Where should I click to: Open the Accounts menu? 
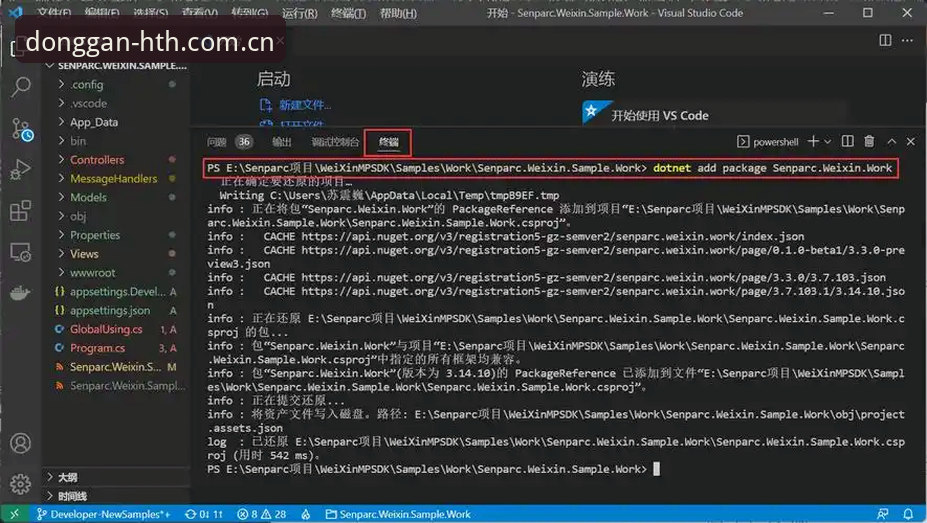[x=21, y=443]
